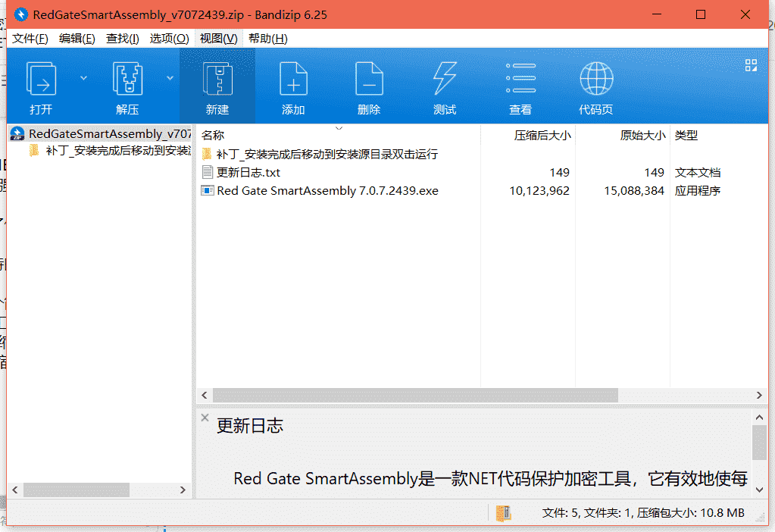Select the 补丁 folder in the left tree
The image size is (775, 532).
(x=118, y=151)
